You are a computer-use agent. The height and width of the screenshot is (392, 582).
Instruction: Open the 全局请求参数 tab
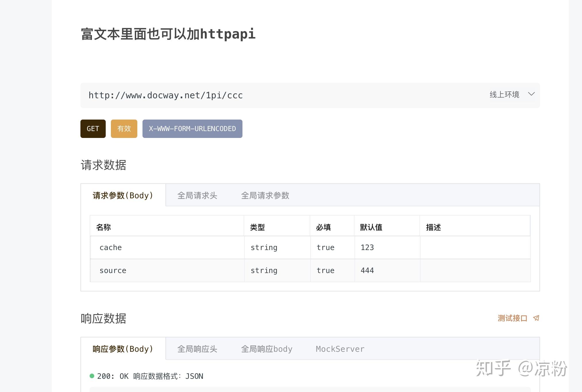click(x=265, y=195)
